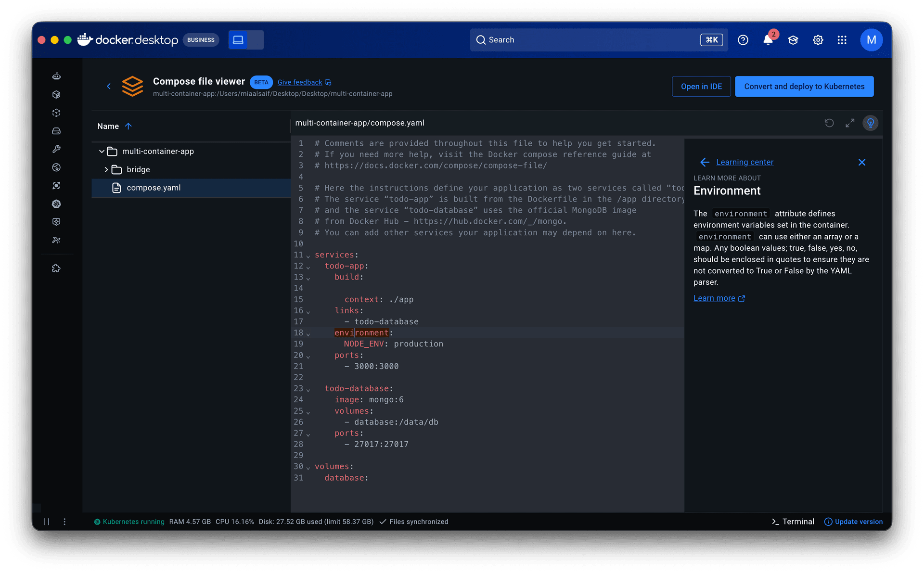Close the Learning center panel
This screenshot has width=924, height=573.
click(x=861, y=163)
